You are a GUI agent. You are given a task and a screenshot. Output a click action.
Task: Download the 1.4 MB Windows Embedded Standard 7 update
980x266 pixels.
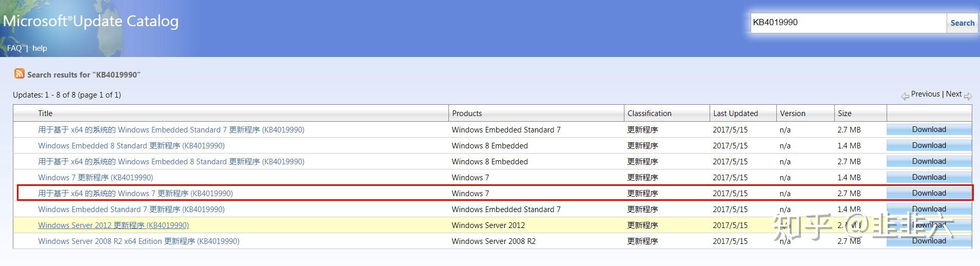(929, 209)
